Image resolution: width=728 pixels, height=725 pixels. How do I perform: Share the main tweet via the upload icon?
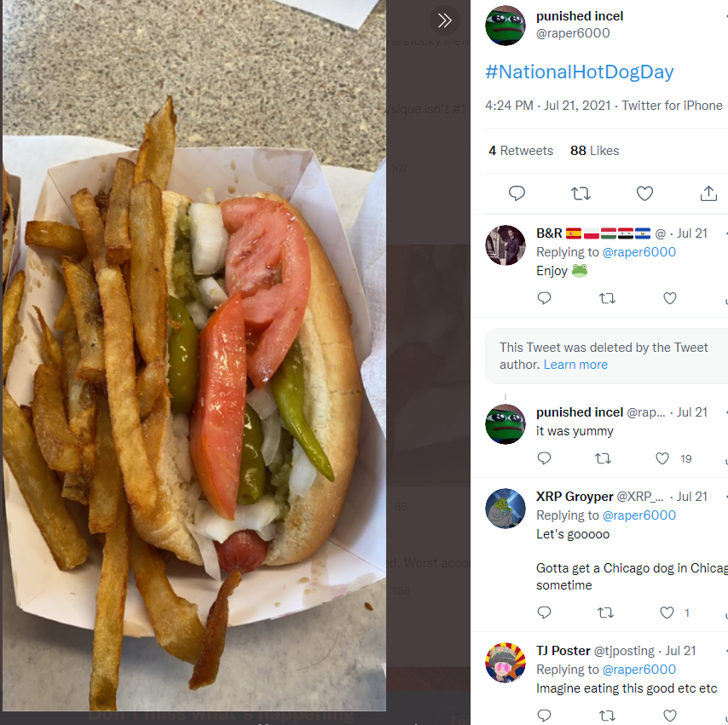point(708,193)
